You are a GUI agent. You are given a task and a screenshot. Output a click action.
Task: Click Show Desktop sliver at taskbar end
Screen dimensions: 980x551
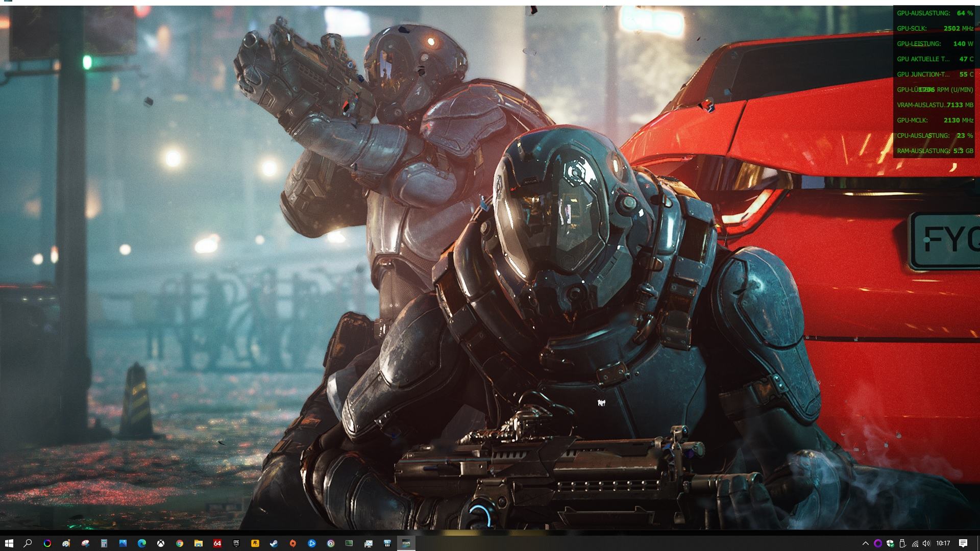point(978,543)
